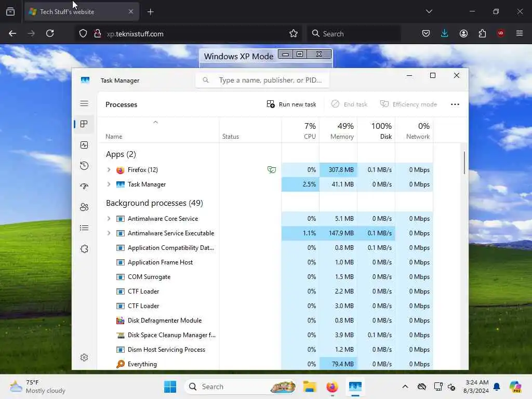Viewport: 532px width, 399px height.
Task: Open Startup apps sidebar icon
Action: click(x=84, y=187)
